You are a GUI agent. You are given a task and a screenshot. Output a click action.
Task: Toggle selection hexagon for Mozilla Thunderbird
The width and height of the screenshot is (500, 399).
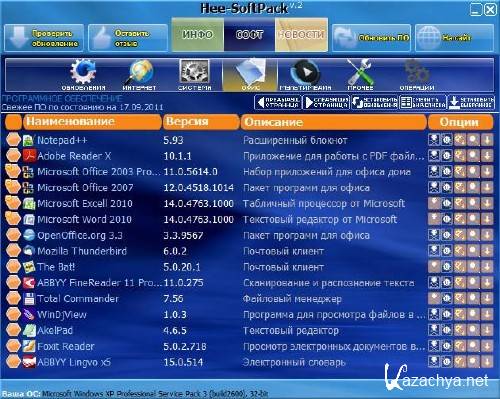(13, 251)
